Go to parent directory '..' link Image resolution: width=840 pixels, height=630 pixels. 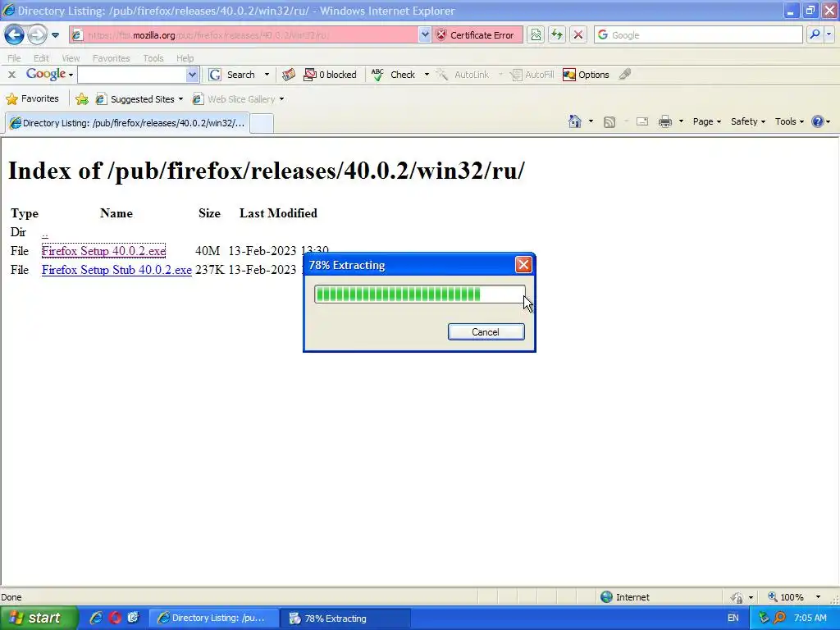[44, 232]
